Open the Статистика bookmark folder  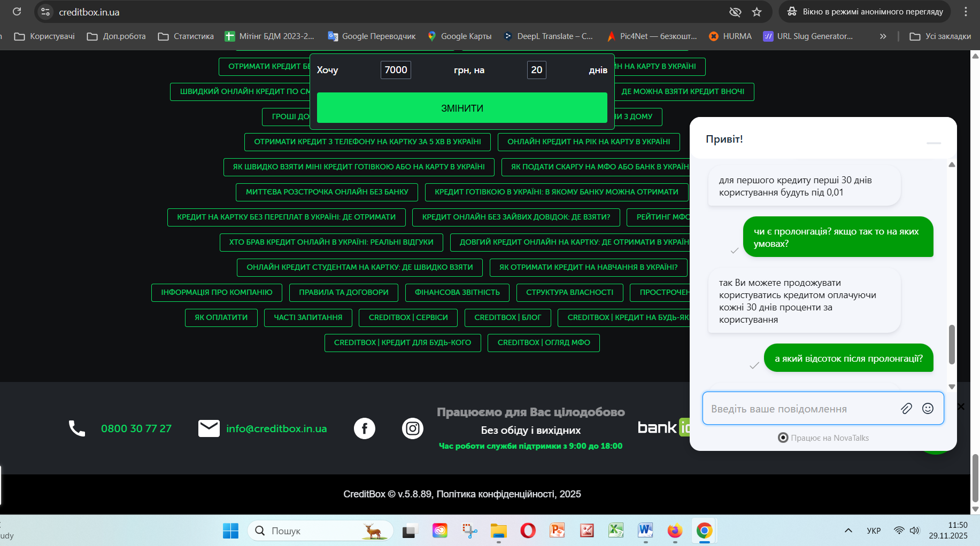[186, 36]
